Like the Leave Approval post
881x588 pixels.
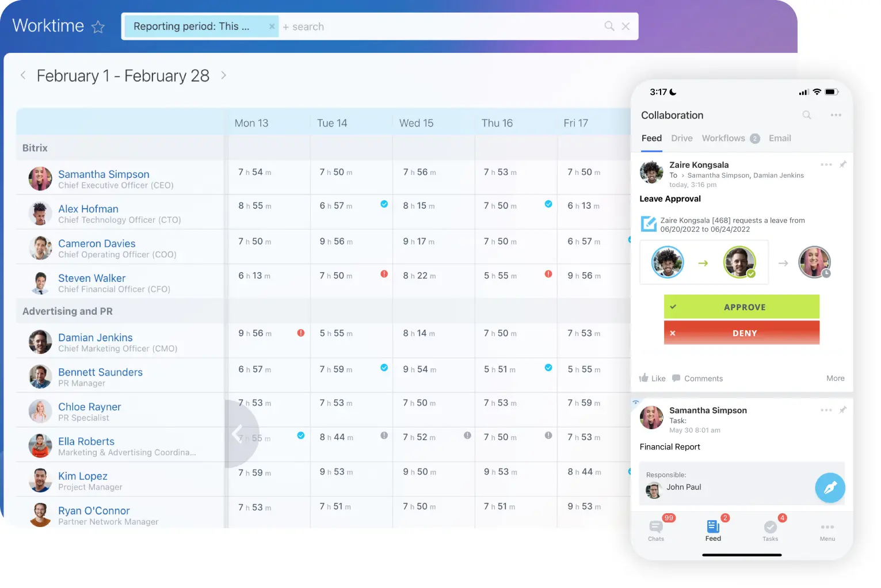[653, 379]
